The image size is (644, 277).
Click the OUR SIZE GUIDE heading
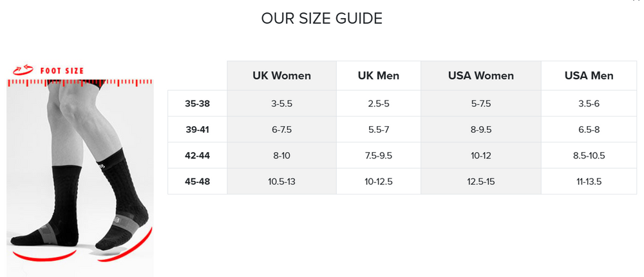[x=321, y=18]
